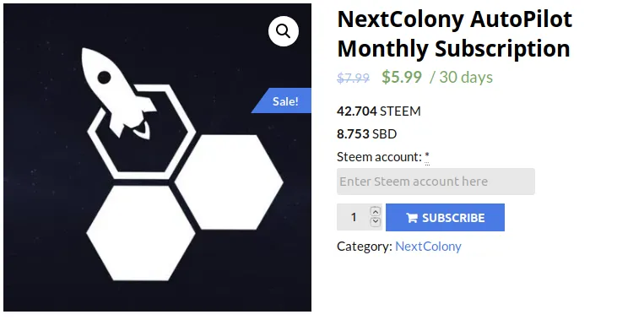
Task: Click the NextColony AutoPilot Monthly Subscription title
Action: pos(455,34)
